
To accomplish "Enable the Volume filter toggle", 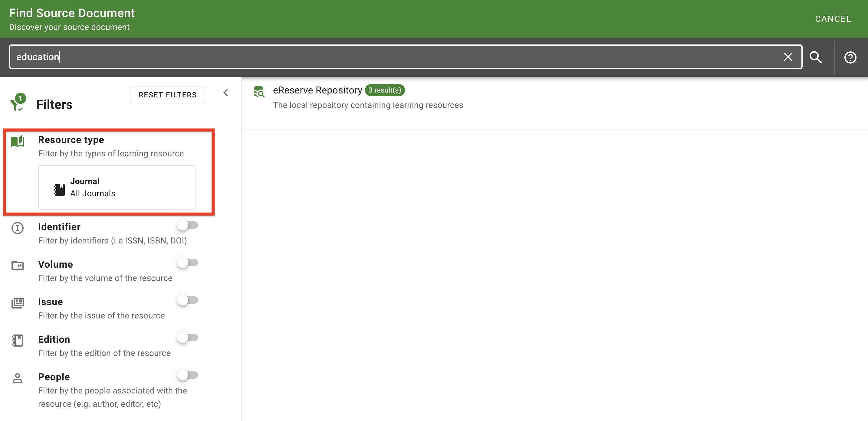I will pos(188,263).
